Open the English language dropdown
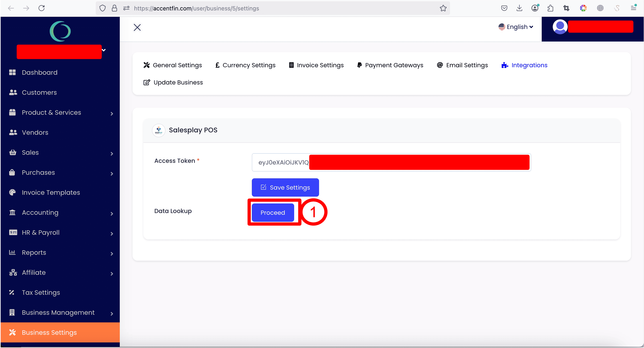Screen dimensions: 644x348 click(516, 27)
